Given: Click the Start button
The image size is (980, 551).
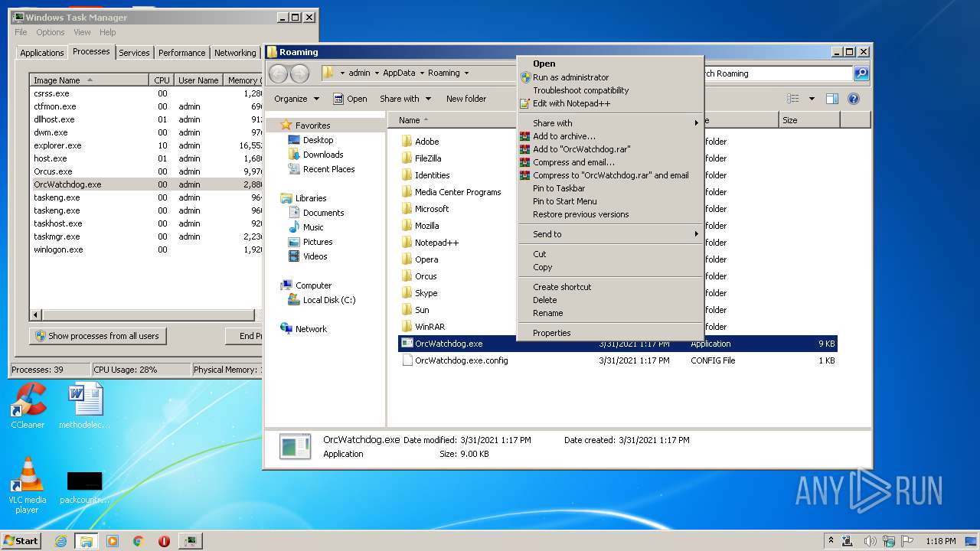Looking at the screenshot, I should (x=21, y=541).
